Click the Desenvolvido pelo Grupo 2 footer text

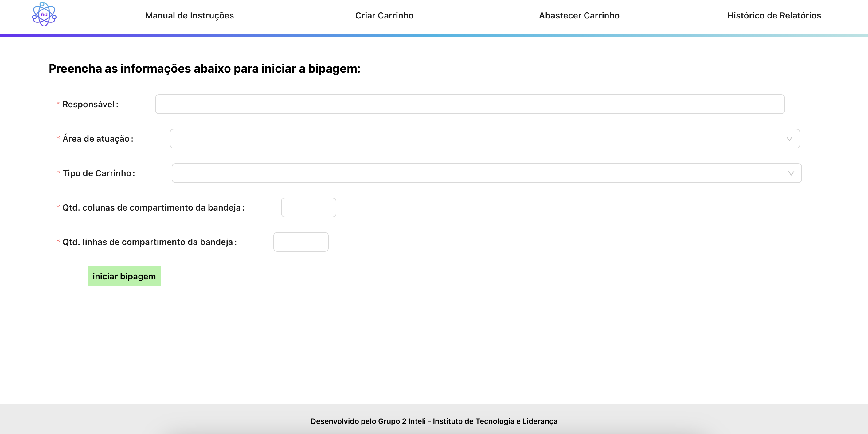(x=434, y=421)
